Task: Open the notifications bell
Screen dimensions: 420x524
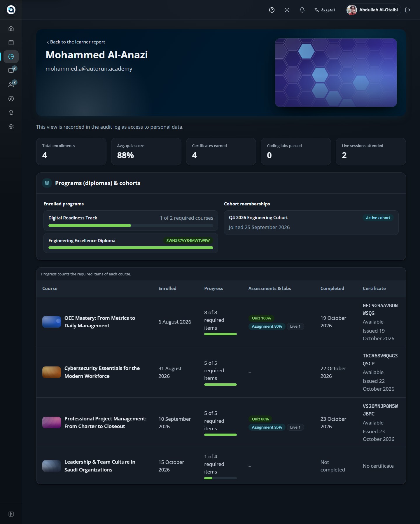Action: (302, 10)
